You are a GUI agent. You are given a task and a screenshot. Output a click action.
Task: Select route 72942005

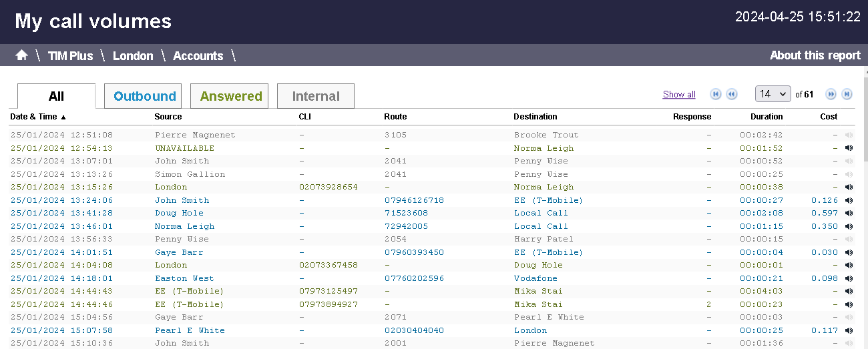(406, 226)
